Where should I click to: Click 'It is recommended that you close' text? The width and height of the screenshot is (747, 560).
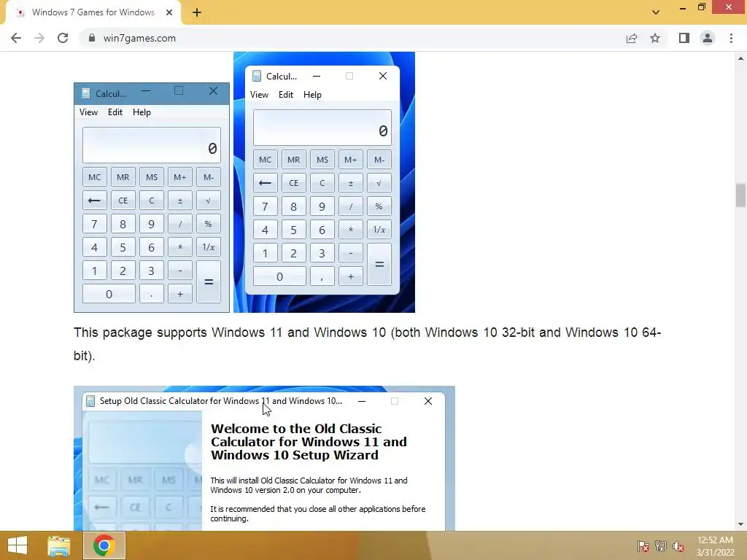318,513
